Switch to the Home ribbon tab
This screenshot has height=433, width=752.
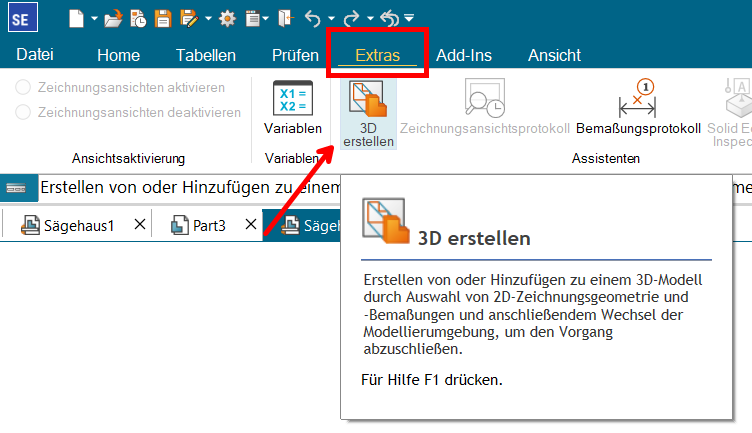(x=118, y=55)
